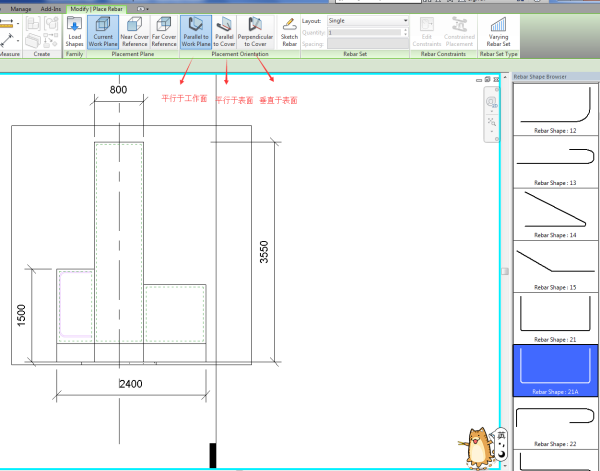The image size is (600, 471).
Task: Activate the Zoom in Region navigation tool
Action: coord(491,122)
